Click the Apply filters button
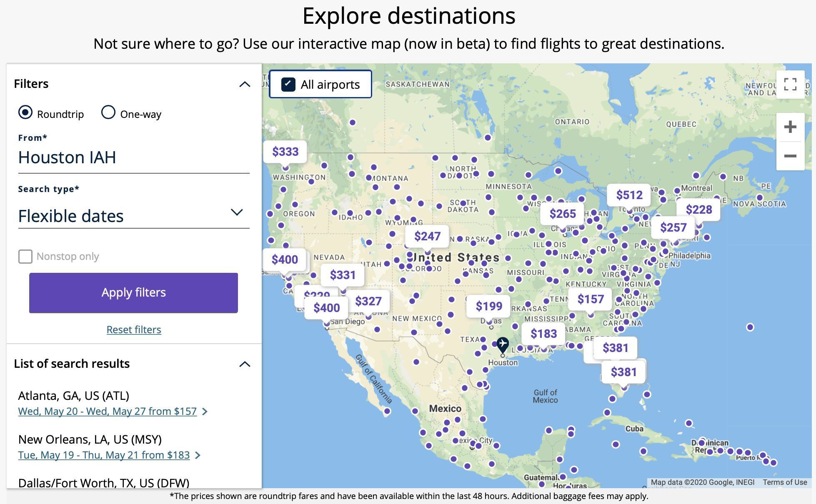This screenshot has height=504, width=816. tap(133, 293)
